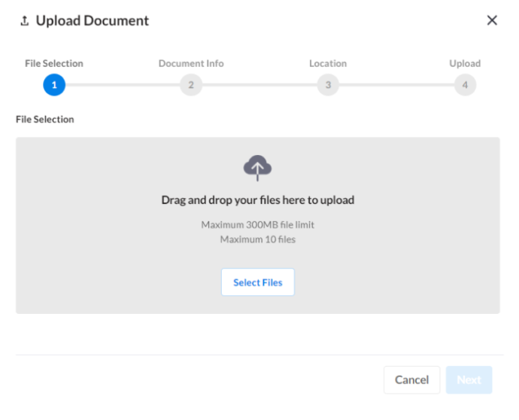
Task: Click the Upload step label
Action: pos(465,63)
